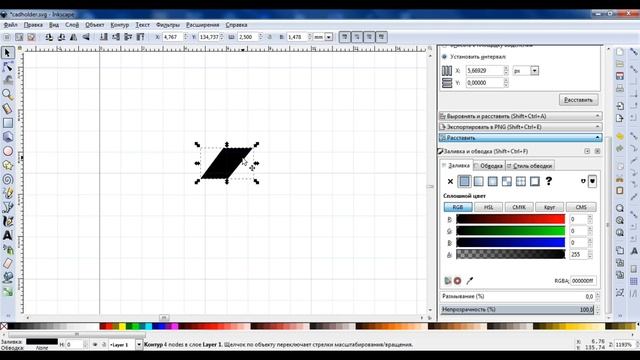Click the Расставить button
The image size is (640, 360).
(x=578, y=100)
